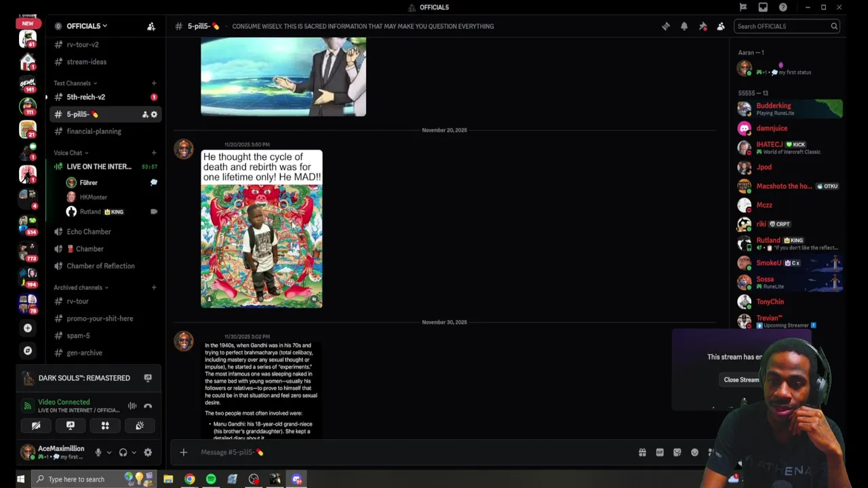The width and height of the screenshot is (868, 488).
Task: Open gen-archive channel
Action: [x=105, y=353]
